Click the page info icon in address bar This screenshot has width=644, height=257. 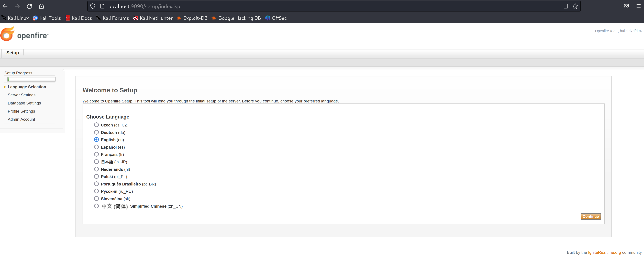click(102, 6)
